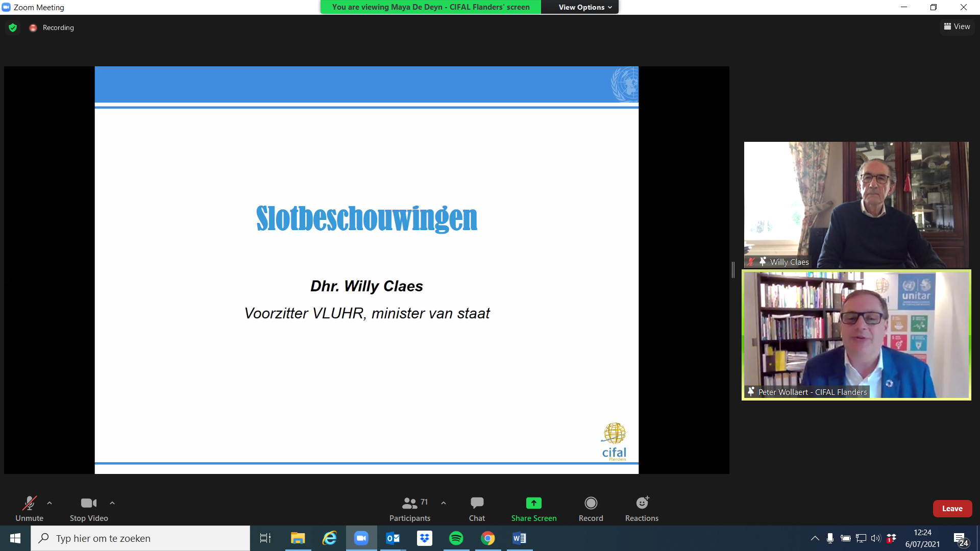
Task: Expand the participants options caret
Action: coord(444,503)
